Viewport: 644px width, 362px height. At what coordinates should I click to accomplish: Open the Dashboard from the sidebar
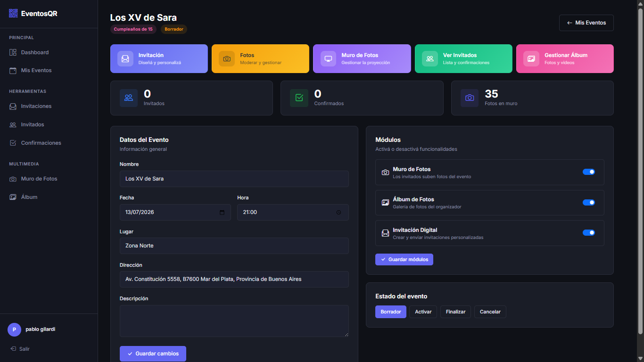[34, 52]
